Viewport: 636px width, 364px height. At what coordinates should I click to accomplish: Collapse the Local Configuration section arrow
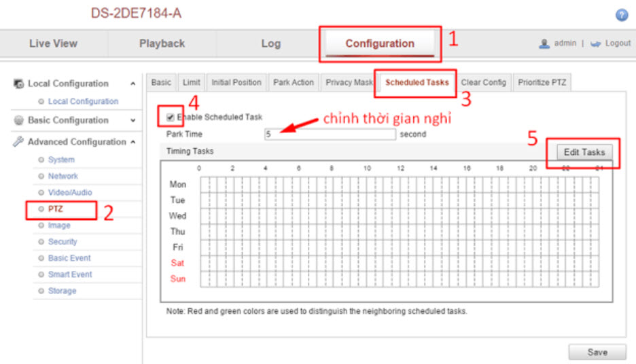point(132,84)
